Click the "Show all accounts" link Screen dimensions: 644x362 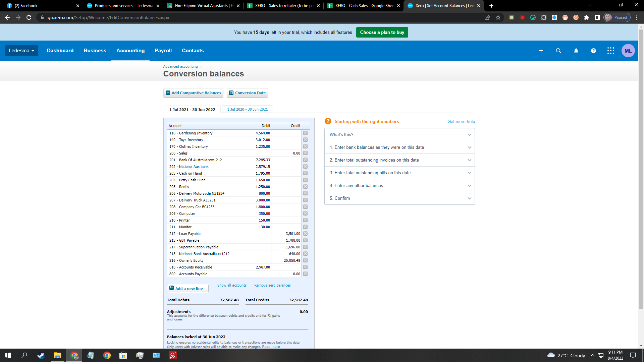[x=232, y=285]
